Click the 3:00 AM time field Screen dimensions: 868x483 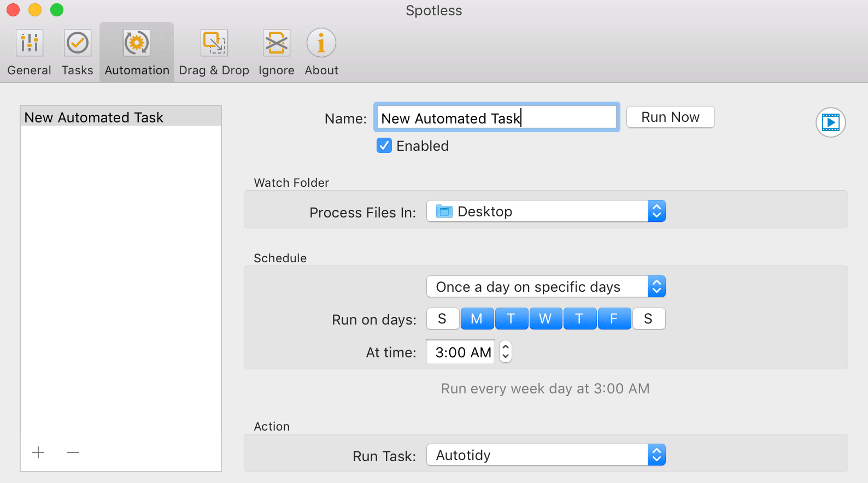point(461,352)
